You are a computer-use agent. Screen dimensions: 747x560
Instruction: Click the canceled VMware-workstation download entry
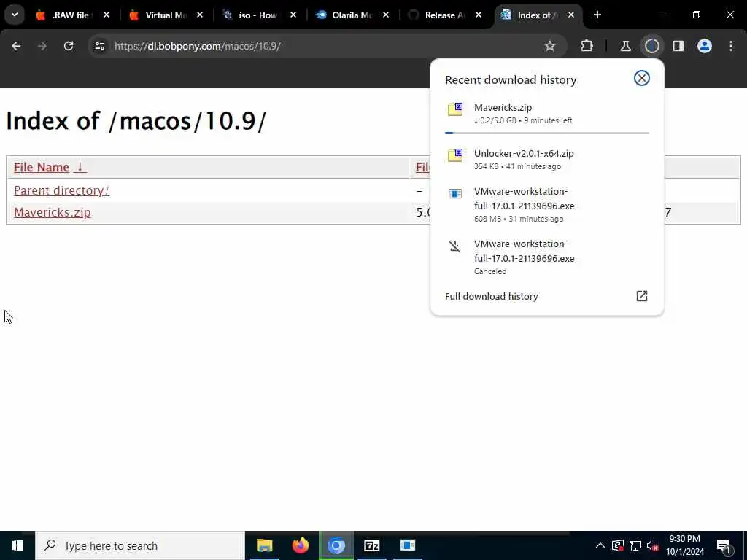[x=547, y=257]
